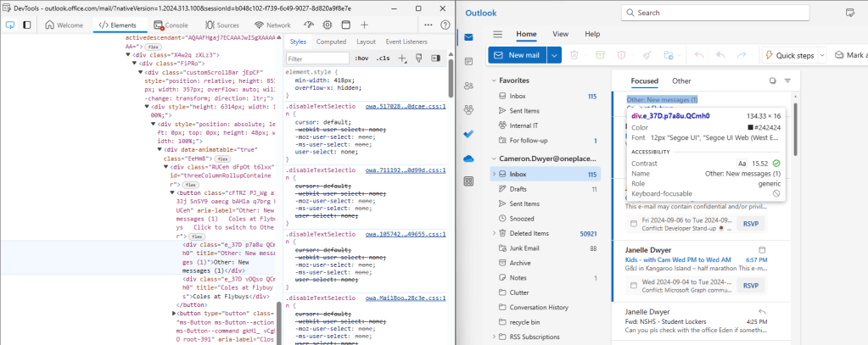Expand the New mail dropdown arrow
The height and width of the screenshot is (345, 868).
(x=553, y=55)
